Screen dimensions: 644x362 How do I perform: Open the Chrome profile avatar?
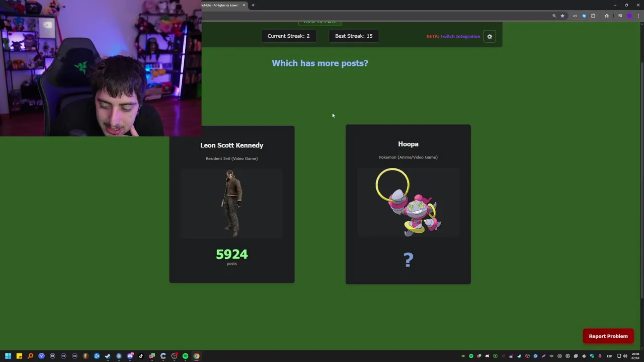[x=629, y=16]
